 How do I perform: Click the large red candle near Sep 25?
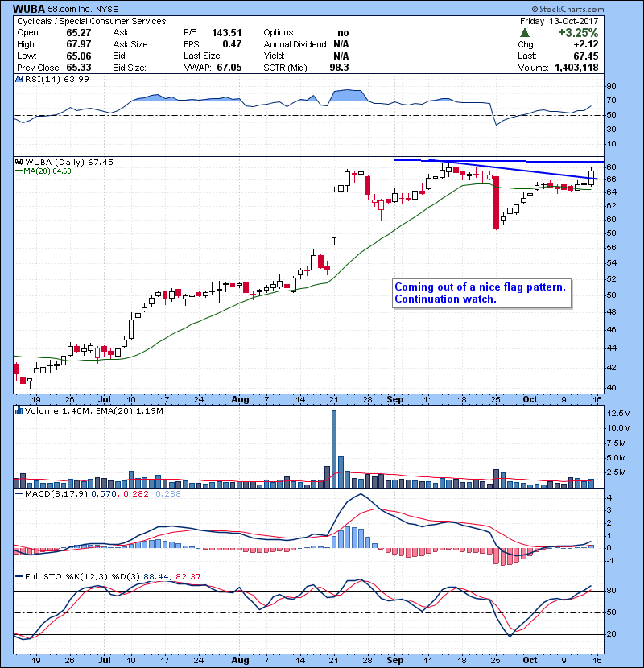pos(496,203)
